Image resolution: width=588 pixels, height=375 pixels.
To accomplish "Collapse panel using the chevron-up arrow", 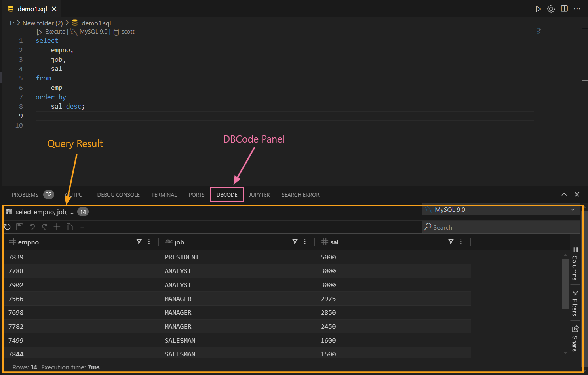I will click(564, 194).
